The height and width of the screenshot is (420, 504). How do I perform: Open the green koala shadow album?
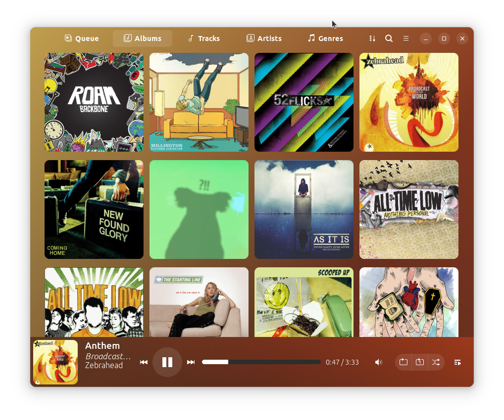pyautogui.click(x=199, y=210)
